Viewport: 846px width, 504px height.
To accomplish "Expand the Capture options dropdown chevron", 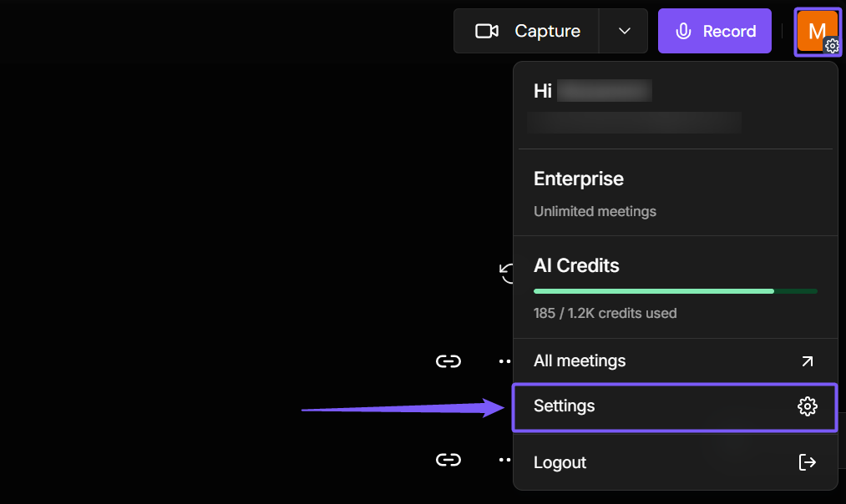I will coord(624,31).
